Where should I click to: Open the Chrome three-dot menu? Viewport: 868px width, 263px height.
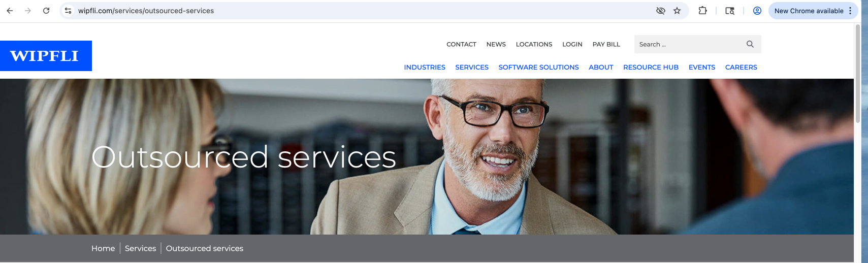[850, 11]
